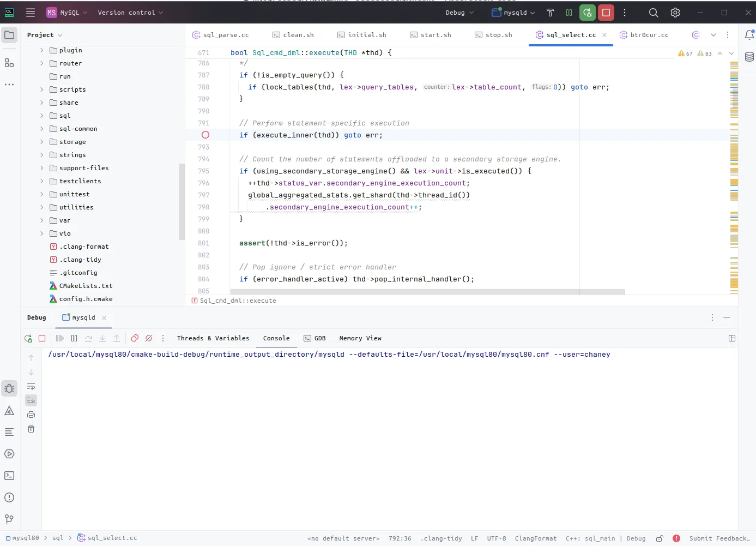The image size is (756, 546).
Task: Toggle Mute Breakpoints in debug toolbar
Action: [x=149, y=338]
